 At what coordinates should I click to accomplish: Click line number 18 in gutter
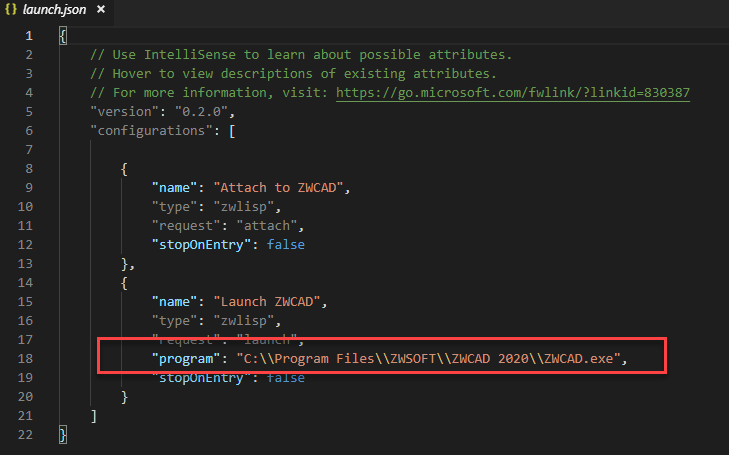coord(25,358)
